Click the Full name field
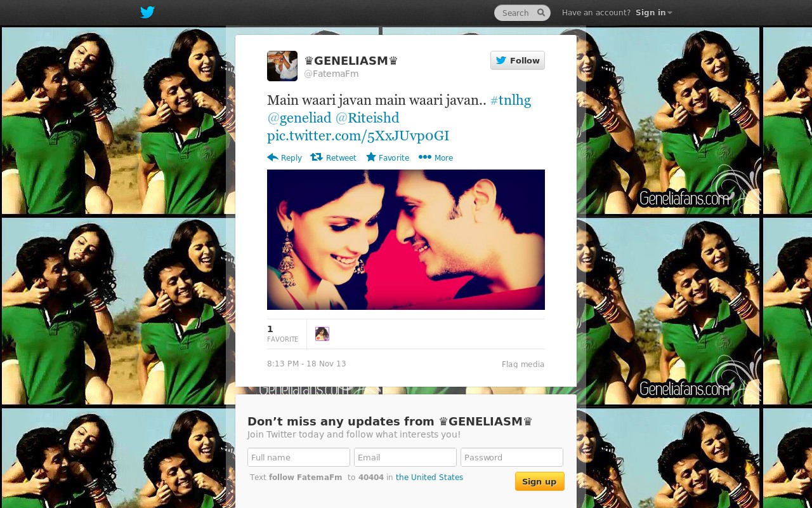The height and width of the screenshot is (508, 812). [x=299, y=457]
